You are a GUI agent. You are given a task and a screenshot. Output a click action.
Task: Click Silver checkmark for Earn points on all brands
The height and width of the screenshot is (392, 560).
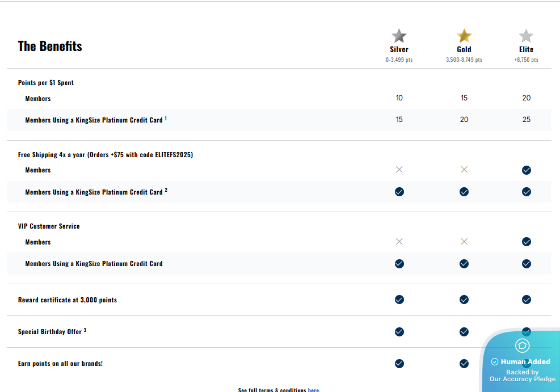(x=399, y=364)
